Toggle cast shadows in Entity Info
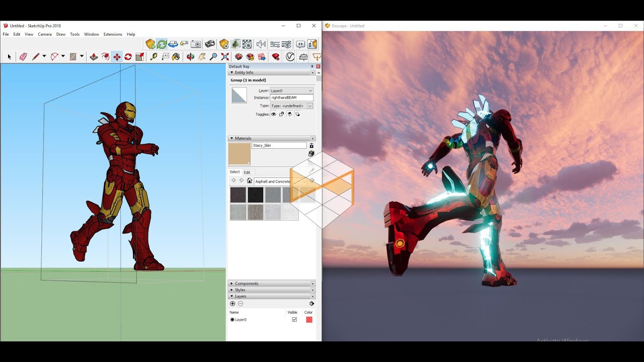 click(298, 114)
